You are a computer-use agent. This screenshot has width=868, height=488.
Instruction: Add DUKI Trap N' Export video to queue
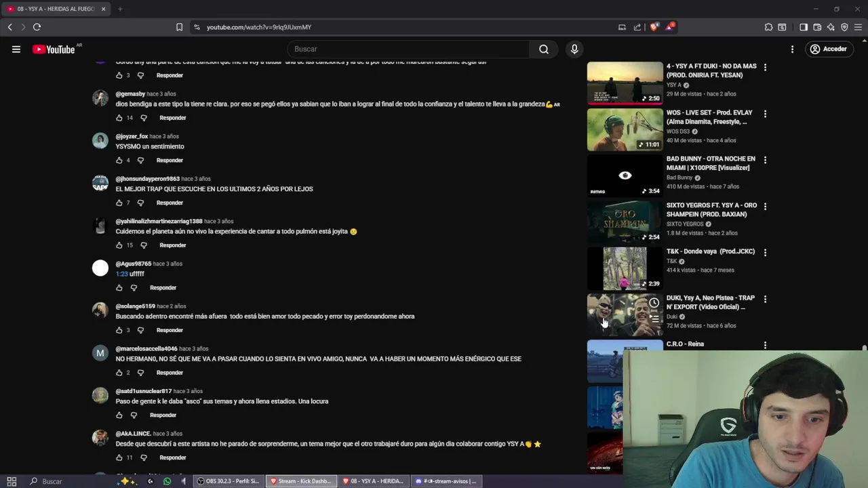coord(654,317)
